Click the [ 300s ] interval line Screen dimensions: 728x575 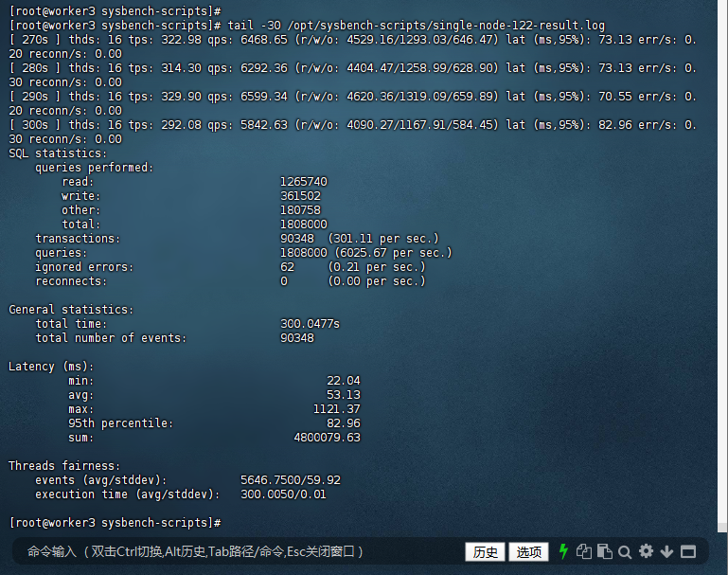[x=353, y=132]
